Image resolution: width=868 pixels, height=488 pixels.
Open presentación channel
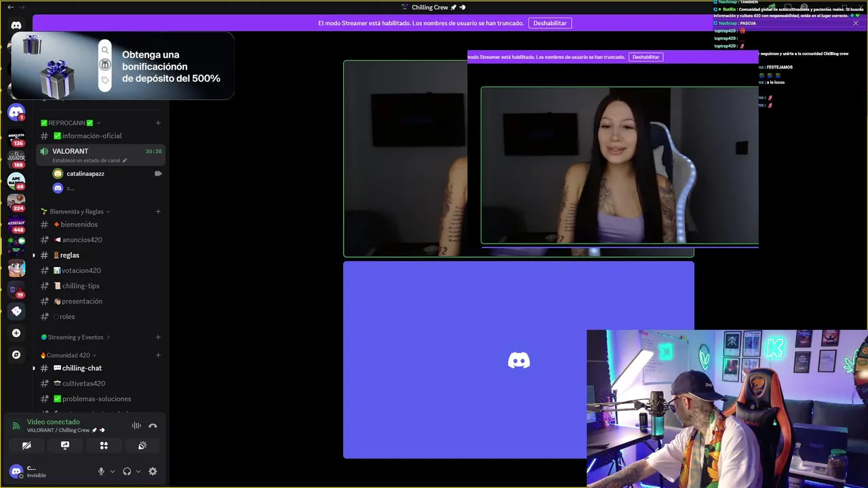100,301
